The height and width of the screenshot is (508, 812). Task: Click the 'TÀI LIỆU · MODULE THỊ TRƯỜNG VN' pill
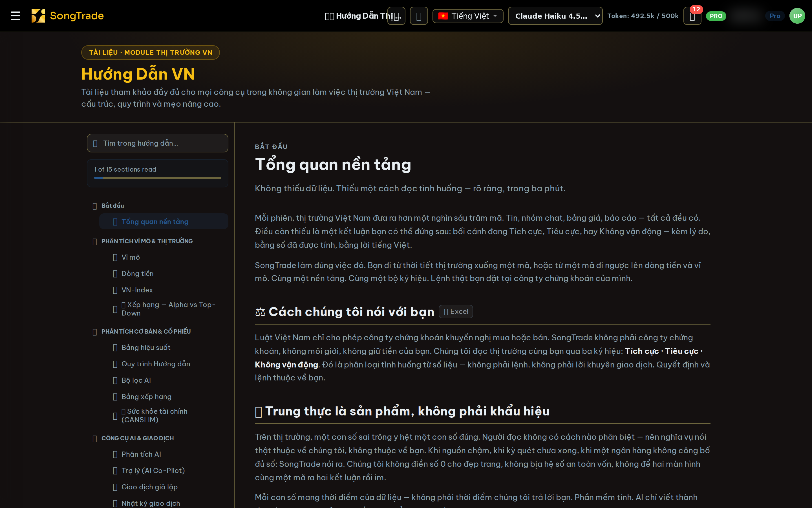tap(150, 52)
